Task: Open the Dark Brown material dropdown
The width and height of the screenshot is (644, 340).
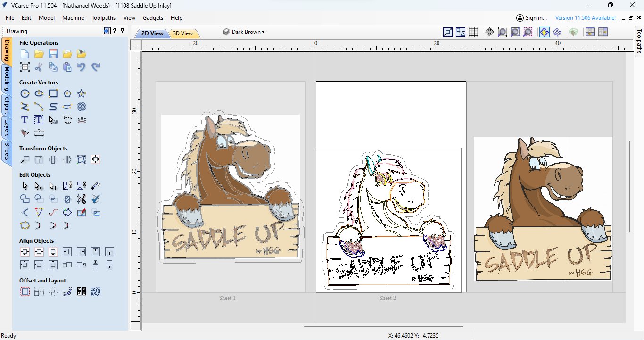Action: click(x=244, y=32)
